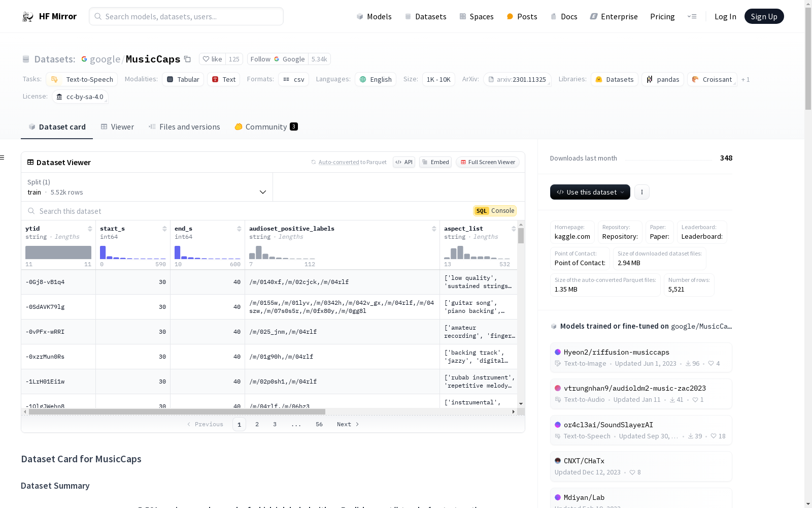Open the three-dot menu beside Use this dataset
This screenshot has width=812, height=508.
(641, 192)
